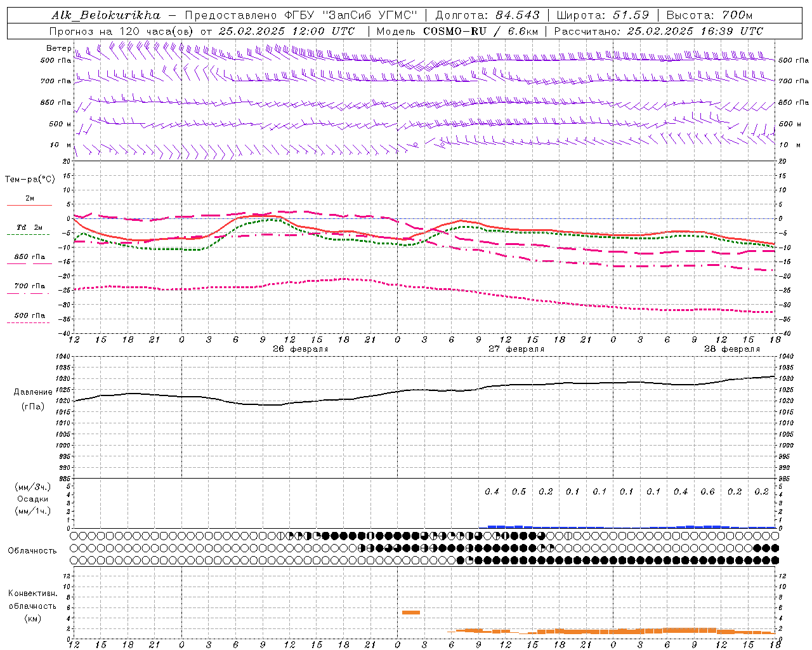Screen dimensions: 812x650
Task: Select the (мм/1ч.) precipitation unit label
Action: 32,510
